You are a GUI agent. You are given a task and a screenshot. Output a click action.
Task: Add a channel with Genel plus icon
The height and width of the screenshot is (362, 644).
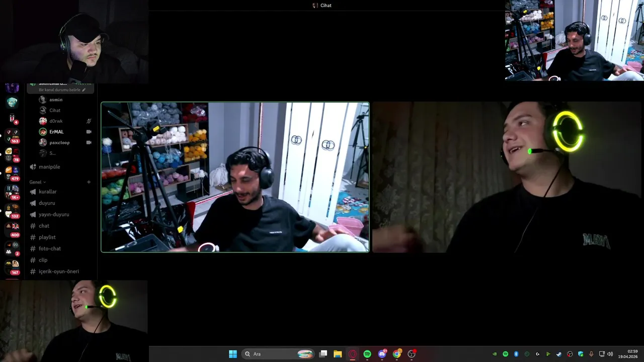coord(89,182)
